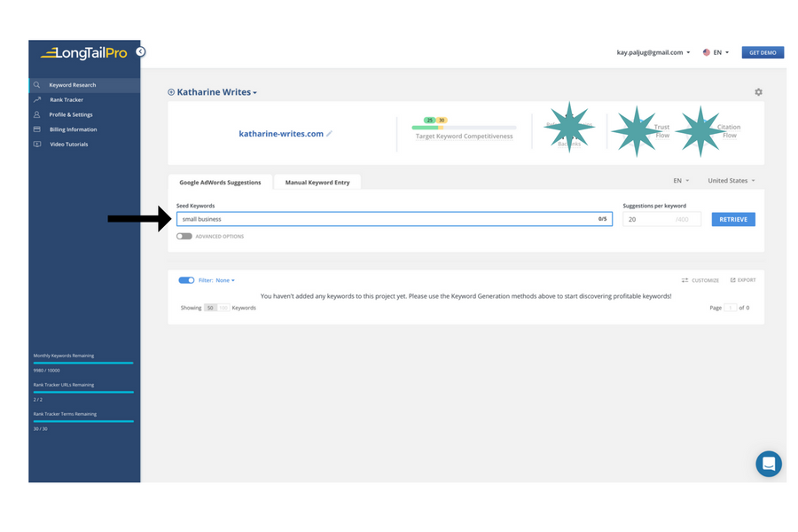Click the Suggestions per keyword field
Screen dimensions: 798x532
661,219
